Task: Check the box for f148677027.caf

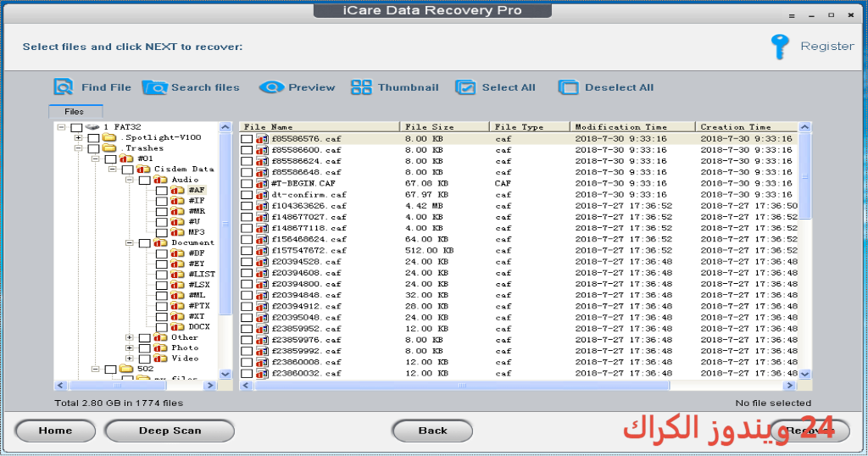Action: pyautogui.click(x=247, y=217)
